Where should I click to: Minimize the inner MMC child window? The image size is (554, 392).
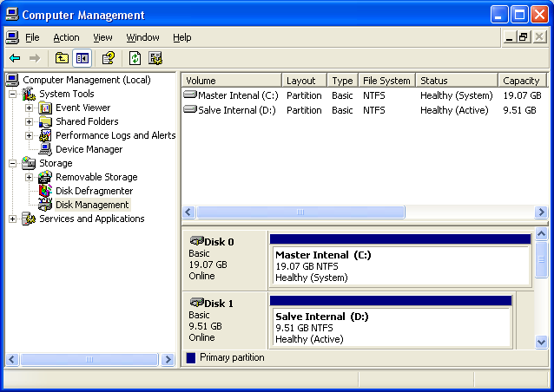tap(509, 36)
